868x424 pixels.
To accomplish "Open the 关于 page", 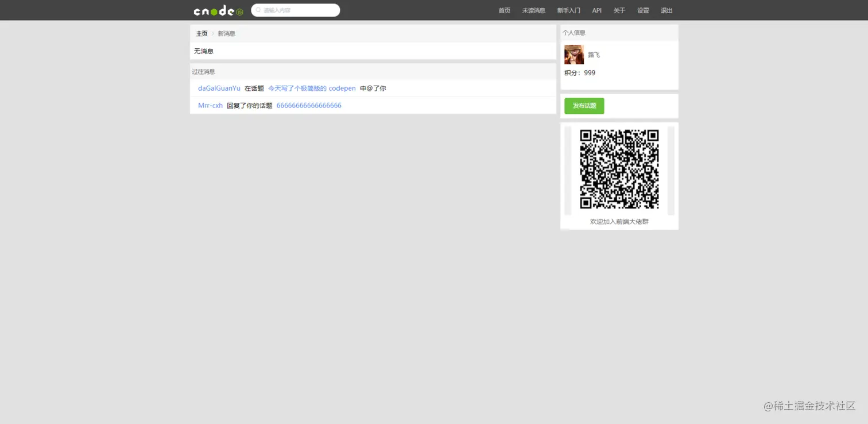I will [619, 10].
